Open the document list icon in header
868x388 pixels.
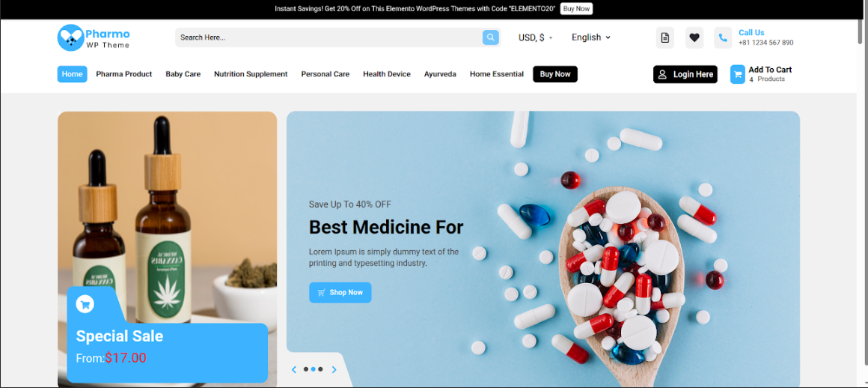pyautogui.click(x=664, y=37)
